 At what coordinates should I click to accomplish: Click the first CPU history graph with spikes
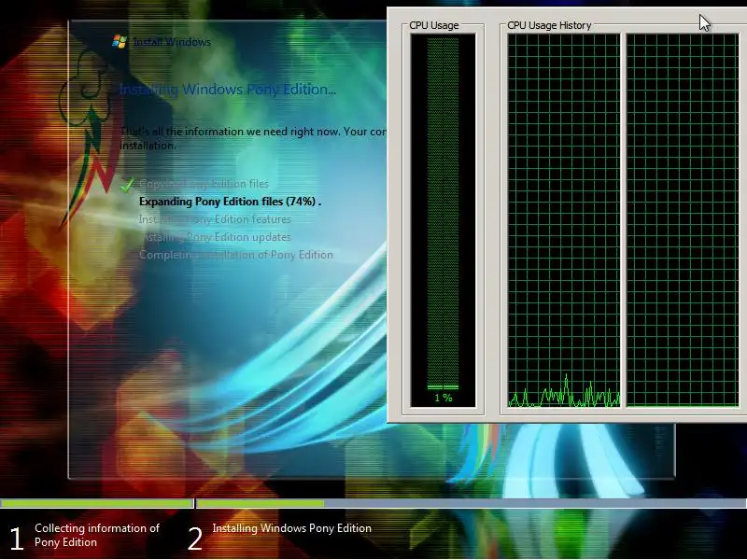[564, 220]
